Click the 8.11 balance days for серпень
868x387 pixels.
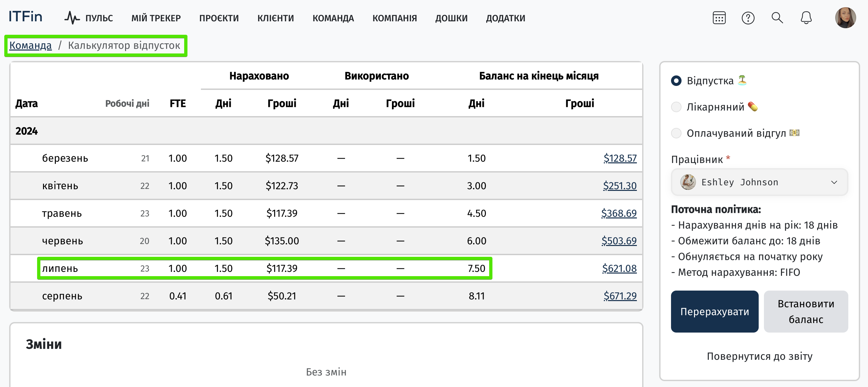tap(476, 296)
